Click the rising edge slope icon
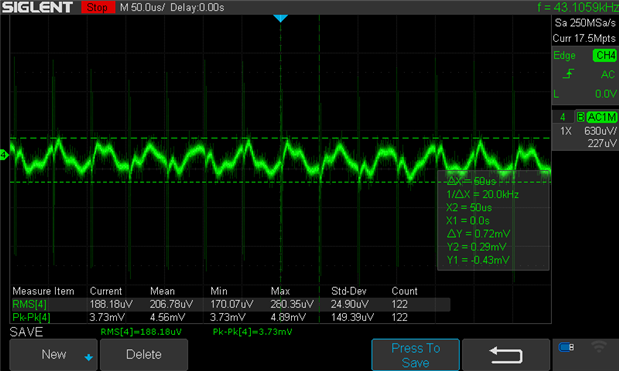The height and width of the screenshot is (371, 619). pos(568,74)
